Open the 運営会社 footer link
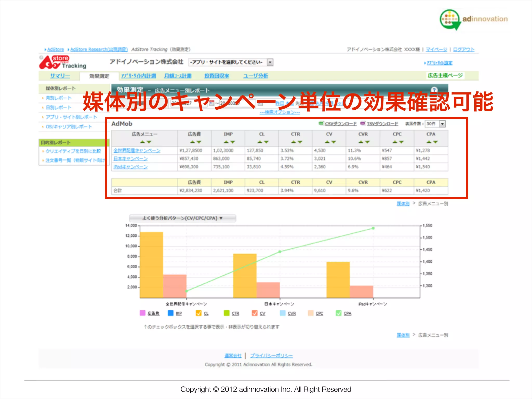Image resolution: width=532 pixels, height=399 pixels. click(x=233, y=356)
